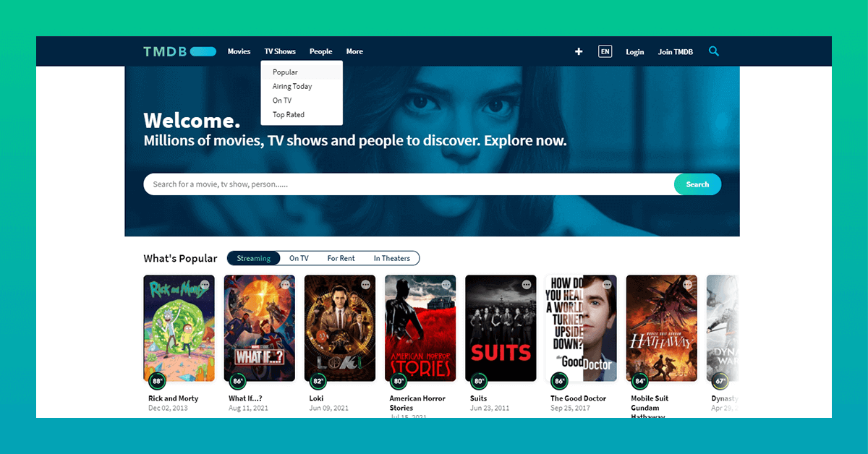Open the TV Shows menu
Image resolution: width=868 pixels, height=454 pixels.
click(x=280, y=51)
